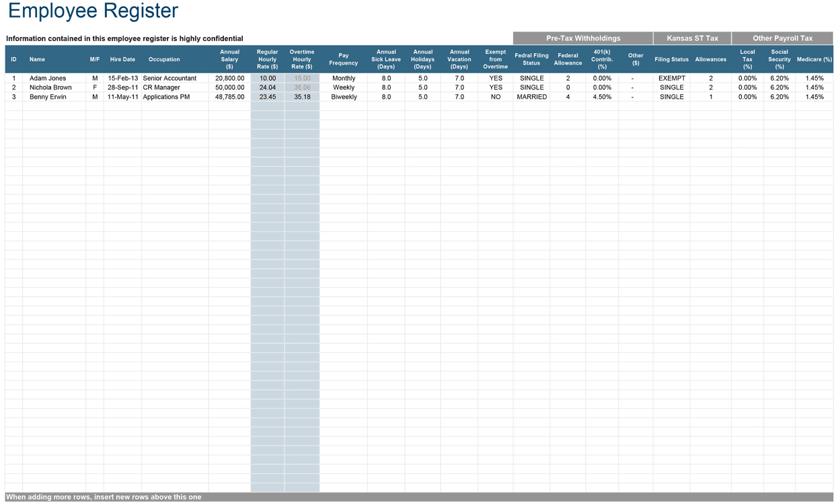Select the "ID" column header
This screenshot has height=504, width=838.
[13, 59]
